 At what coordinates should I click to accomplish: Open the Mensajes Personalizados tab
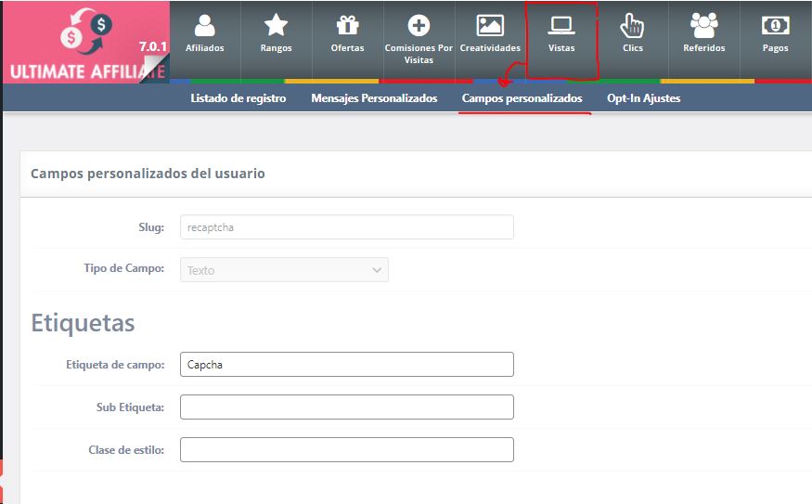point(374,98)
